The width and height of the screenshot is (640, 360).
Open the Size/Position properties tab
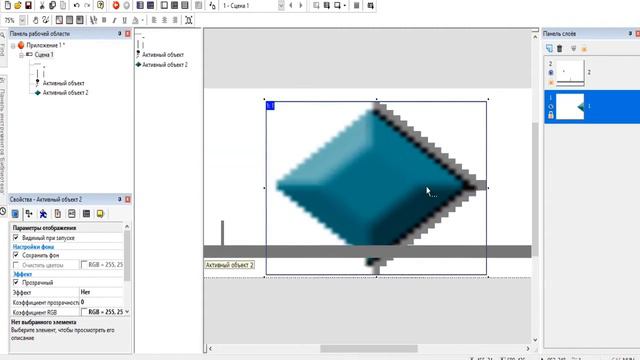pos(29,213)
